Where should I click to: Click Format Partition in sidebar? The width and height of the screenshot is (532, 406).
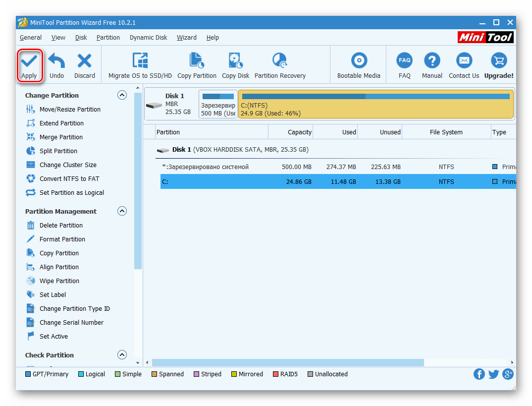pos(62,239)
